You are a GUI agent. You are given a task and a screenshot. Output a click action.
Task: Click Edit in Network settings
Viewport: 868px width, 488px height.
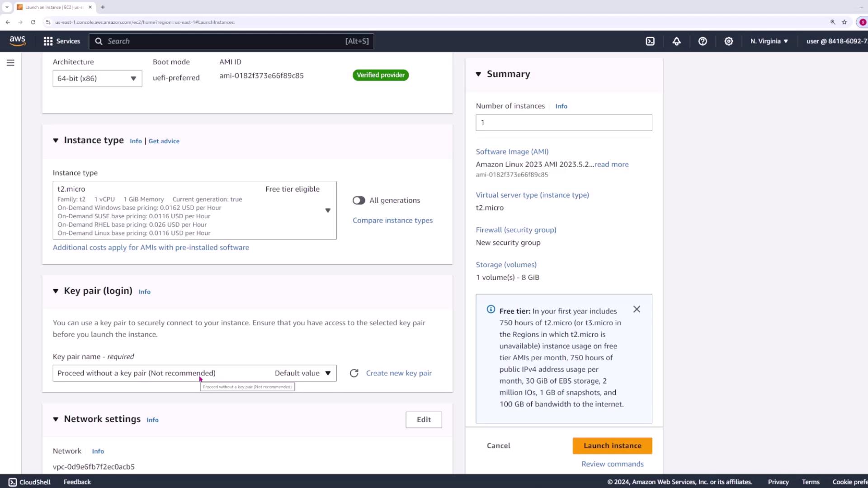tap(424, 420)
